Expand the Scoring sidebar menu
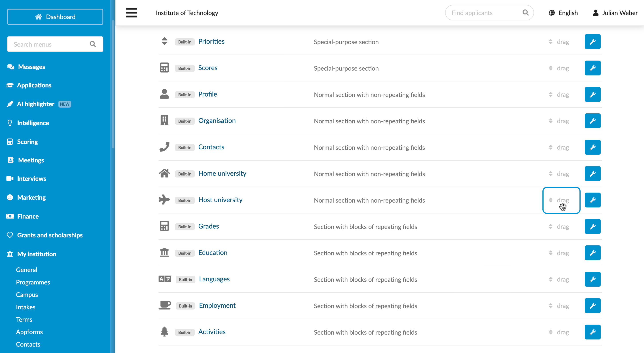Screen dimensions: 644x353 point(27,142)
